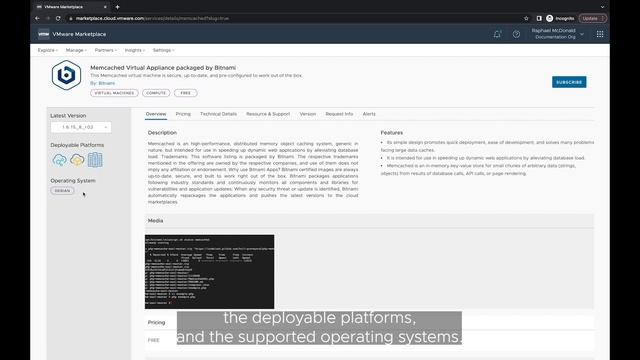Screen dimensions: 640x360
Task: Click the Bitnami product logo
Action: pyautogui.click(x=66, y=75)
